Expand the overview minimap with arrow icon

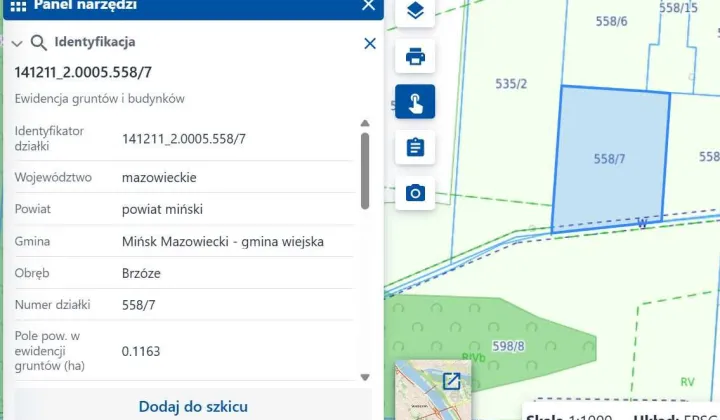tap(451, 381)
